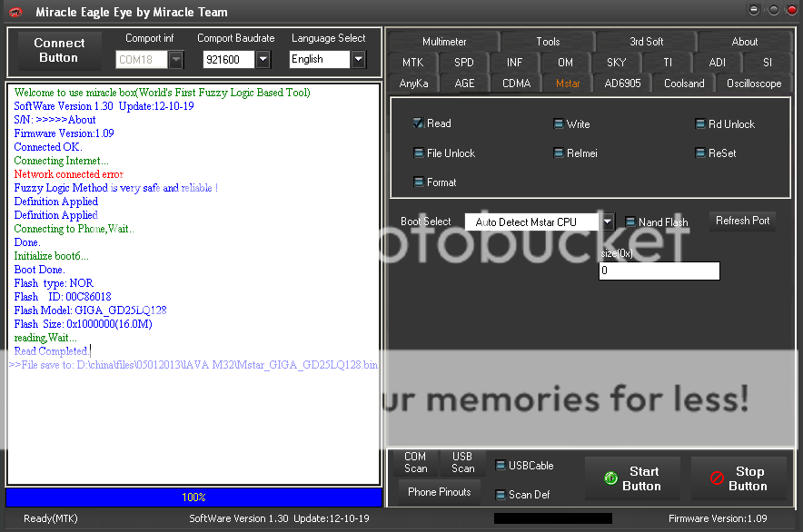This screenshot has width=803, height=532.
Task: Switch to the AnyKa tab
Action: [413, 84]
